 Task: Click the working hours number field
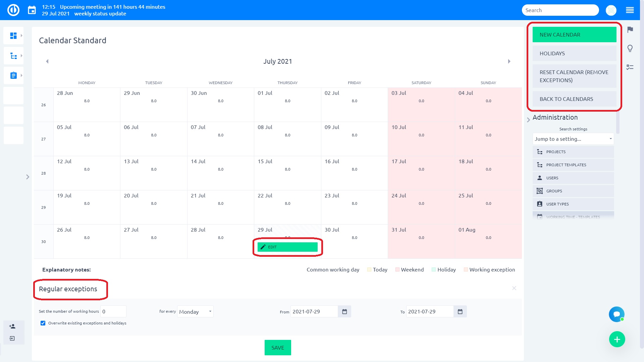(x=113, y=311)
